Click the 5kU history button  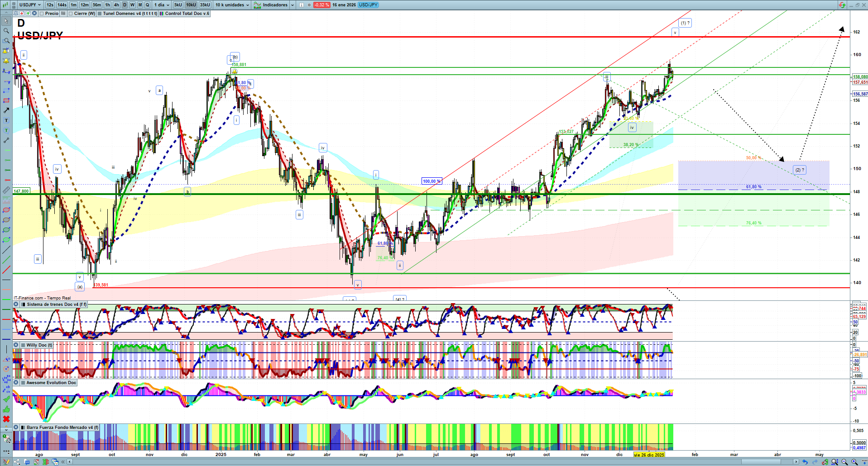178,5
